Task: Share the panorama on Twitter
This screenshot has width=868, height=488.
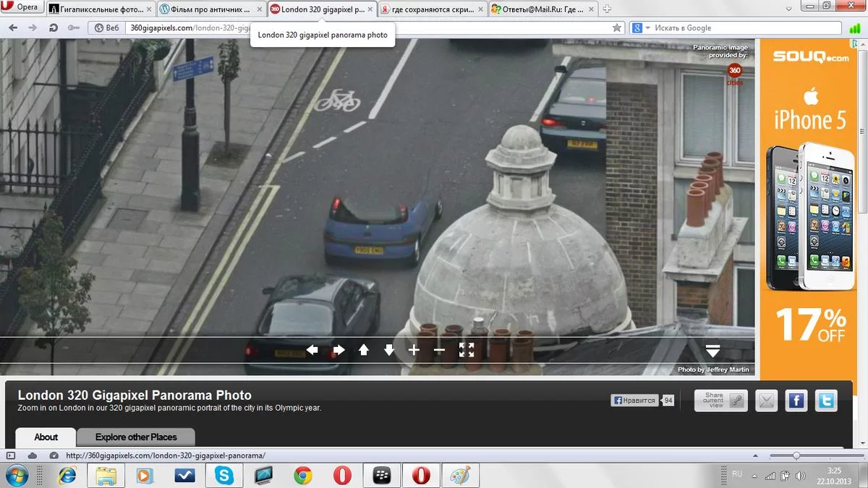Action: (x=825, y=401)
